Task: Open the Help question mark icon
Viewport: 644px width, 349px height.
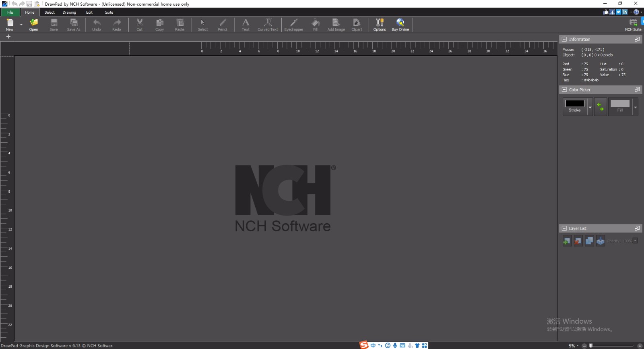Action: [636, 12]
